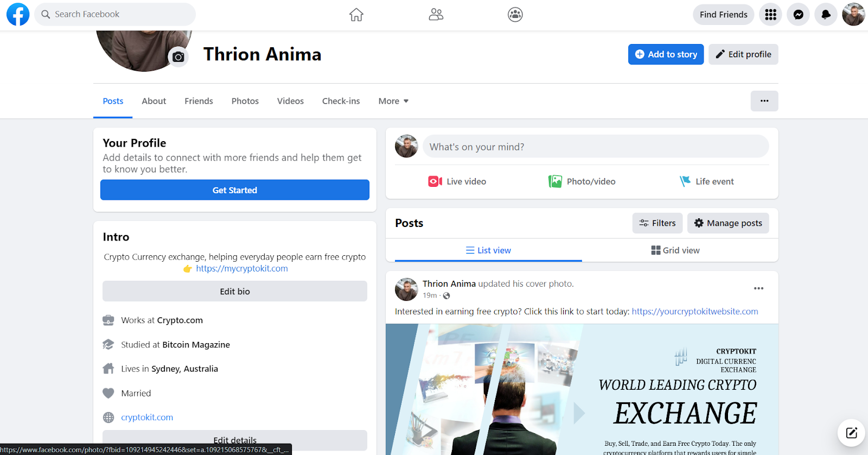868x455 pixels.
Task: Open the Check-ins tab
Action: (x=341, y=101)
